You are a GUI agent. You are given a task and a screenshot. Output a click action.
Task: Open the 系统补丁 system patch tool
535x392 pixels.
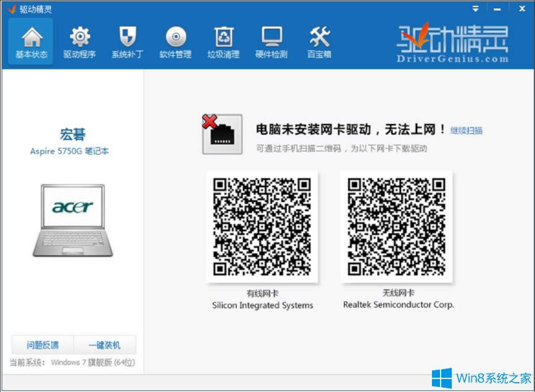pyautogui.click(x=127, y=42)
